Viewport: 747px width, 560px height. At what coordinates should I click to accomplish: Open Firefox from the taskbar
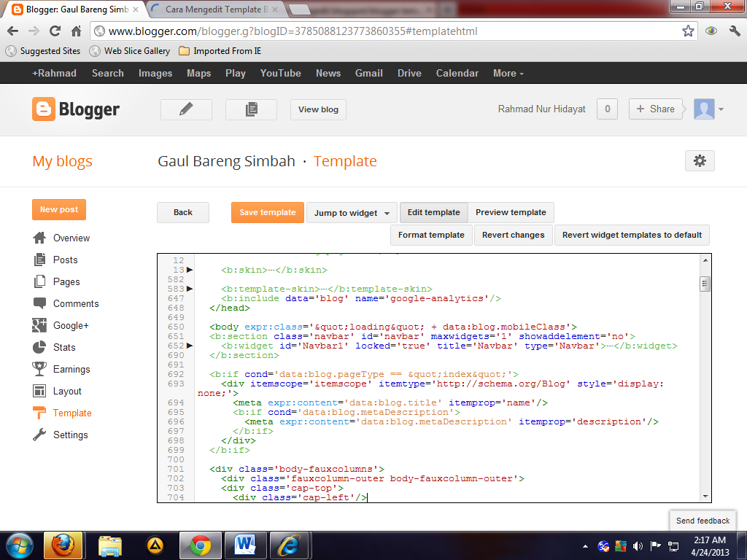point(63,545)
